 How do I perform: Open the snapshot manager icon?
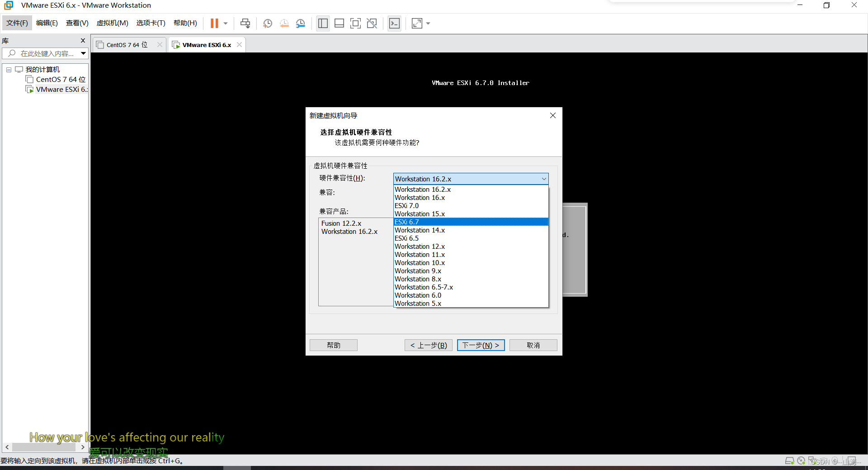pyautogui.click(x=301, y=24)
